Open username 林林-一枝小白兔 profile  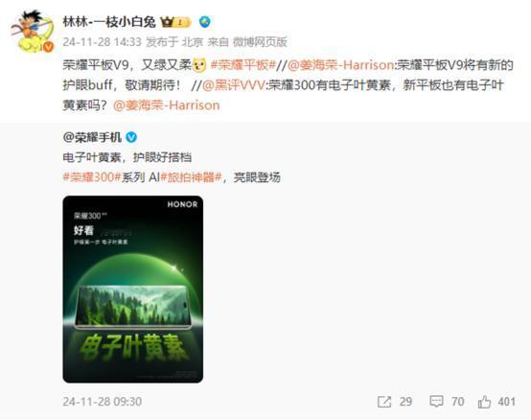point(109,22)
